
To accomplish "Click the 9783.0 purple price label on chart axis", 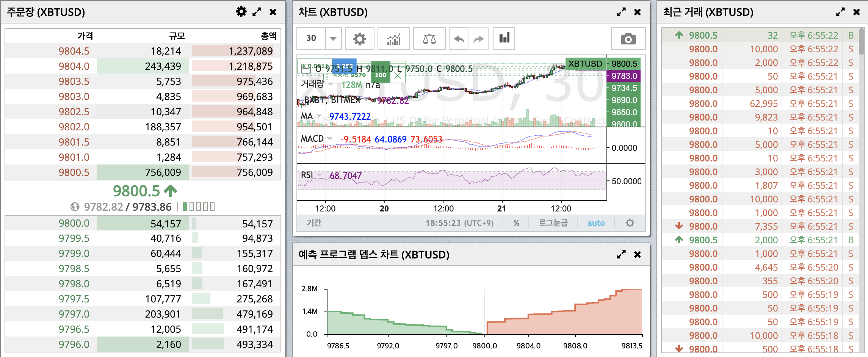I will pyautogui.click(x=624, y=76).
